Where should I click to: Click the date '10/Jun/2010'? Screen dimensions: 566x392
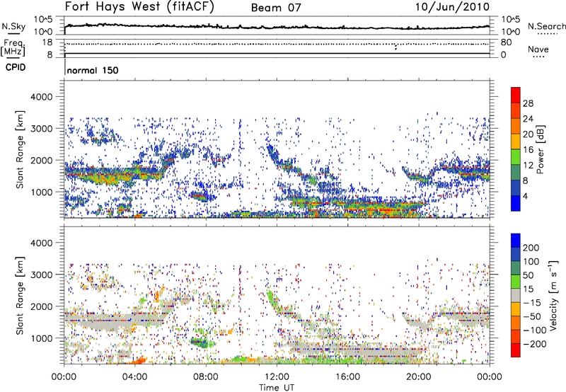coord(452,7)
